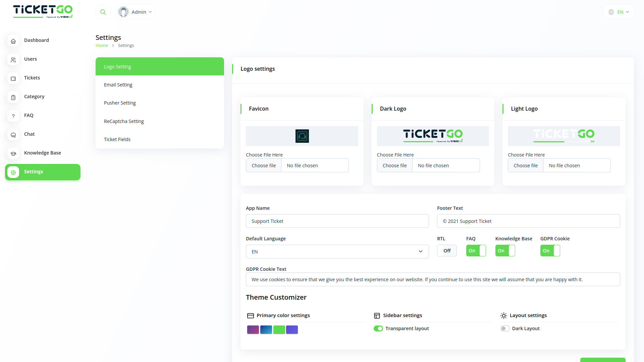Follow the Home breadcrumb link
644x362 pixels.
coord(102,46)
